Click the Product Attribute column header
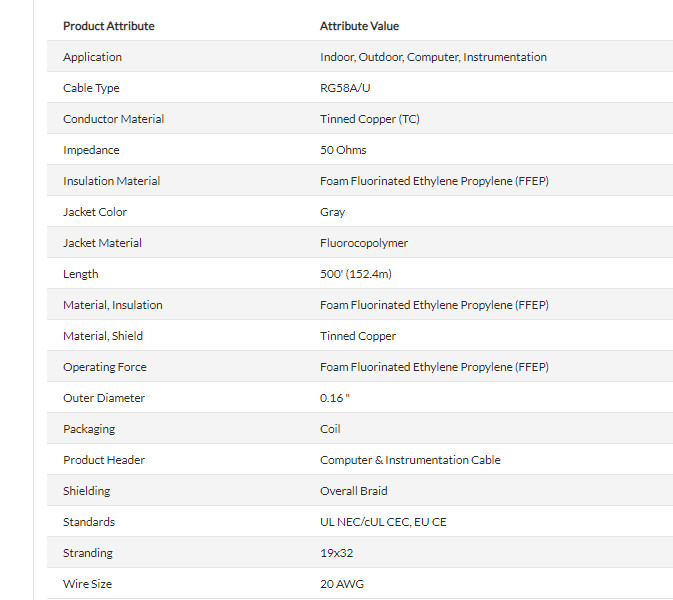The height and width of the screenshot is (600, 673). 109,26
